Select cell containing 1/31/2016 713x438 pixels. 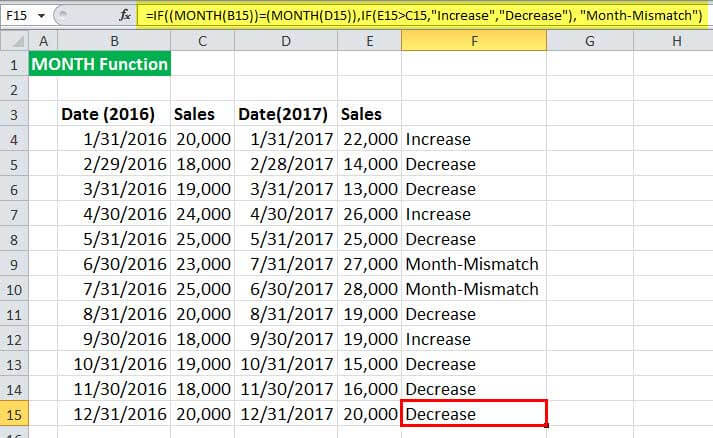coord(114,139)
